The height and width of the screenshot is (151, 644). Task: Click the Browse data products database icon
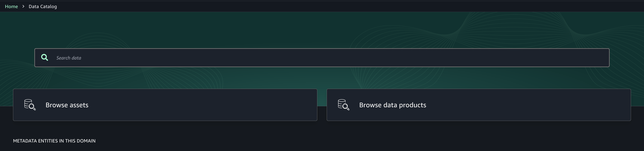[343, 105]
